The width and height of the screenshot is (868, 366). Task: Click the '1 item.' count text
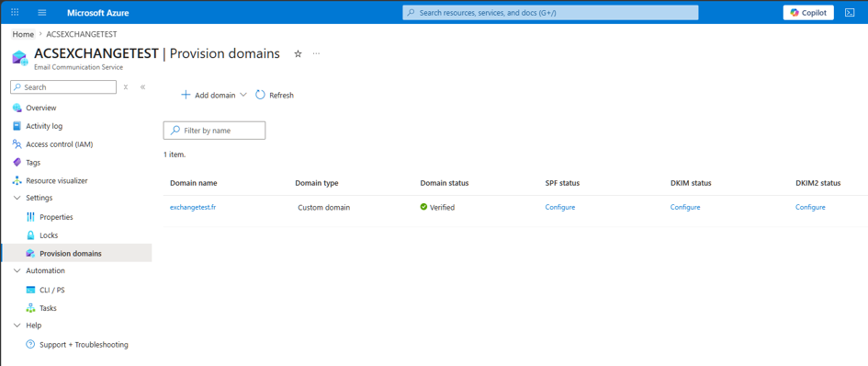pyautogui.click(x=175, y=154)
